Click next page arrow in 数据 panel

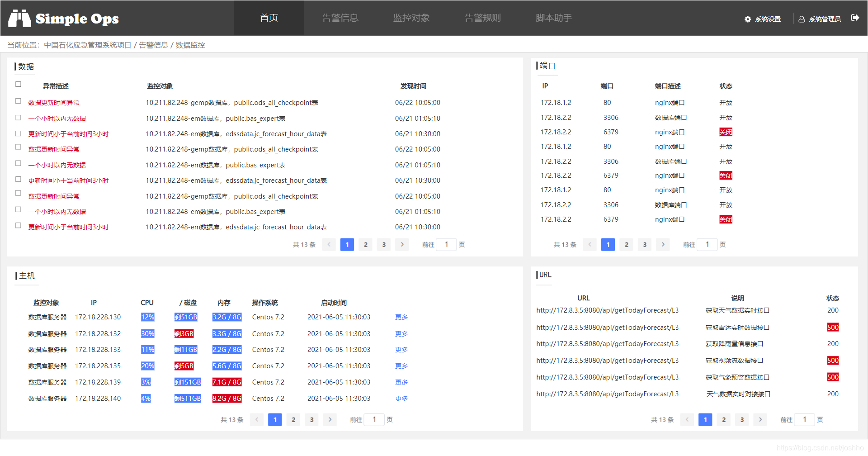(402, 244)
